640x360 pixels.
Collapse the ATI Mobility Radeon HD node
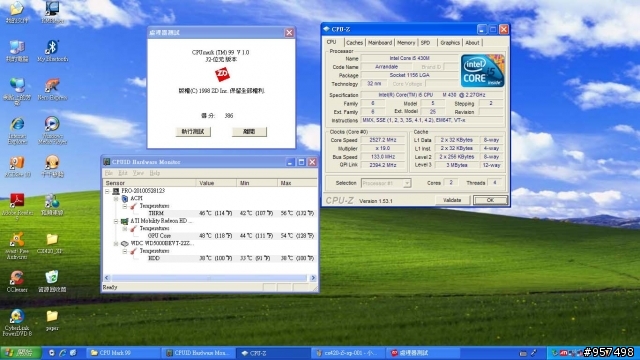[116, 221]
